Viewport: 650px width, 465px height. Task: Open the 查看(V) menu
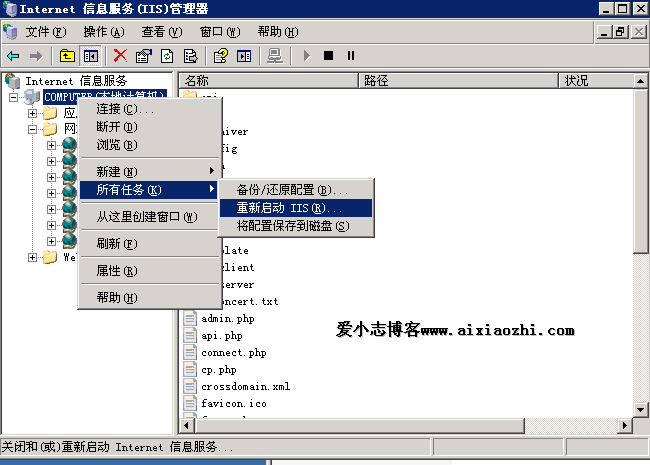162,32
